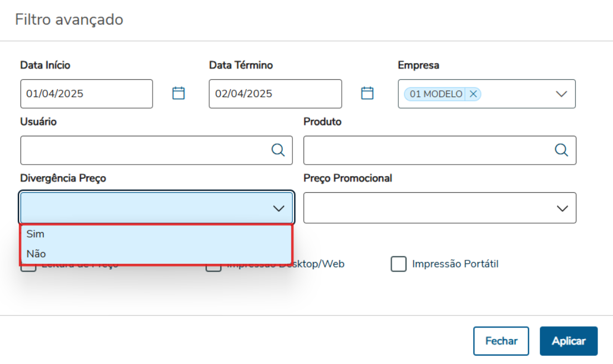The image size is (613, 364).
Task: Click the Data Início date field
Action: coord(86,94)
